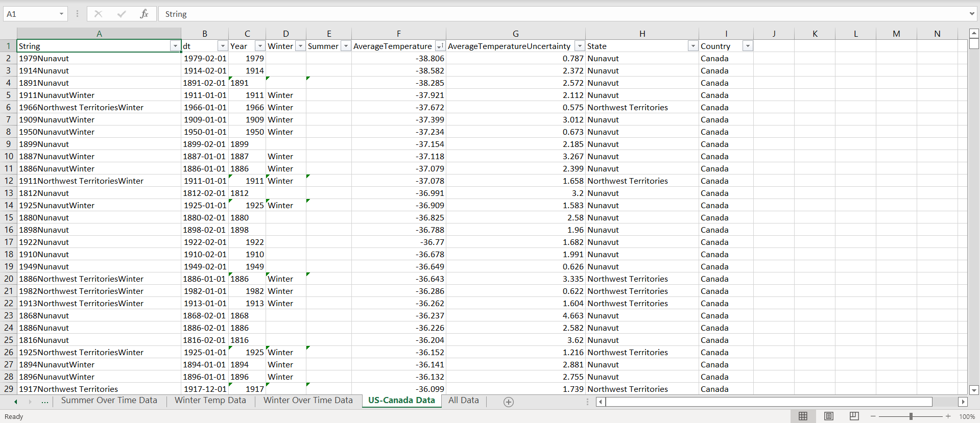Viewport: 980px width, 423px height.
Task: Switch to Normal view icon
Action: [803, 416]
